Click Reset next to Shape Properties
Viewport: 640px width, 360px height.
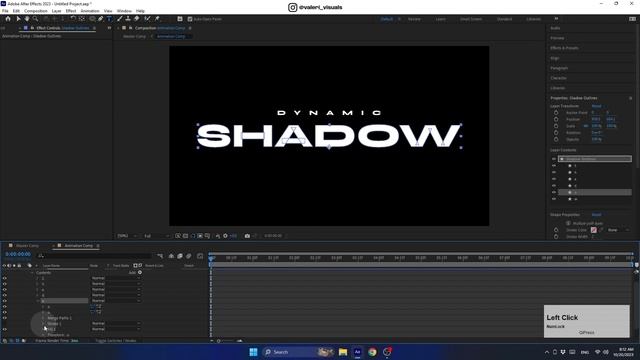[x=596, y=215]
